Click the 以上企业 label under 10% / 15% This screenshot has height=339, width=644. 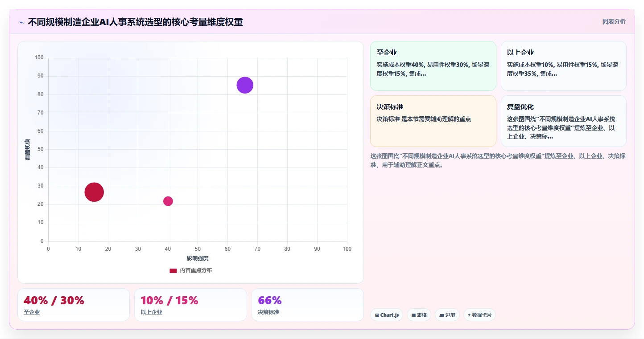point(152,312)
